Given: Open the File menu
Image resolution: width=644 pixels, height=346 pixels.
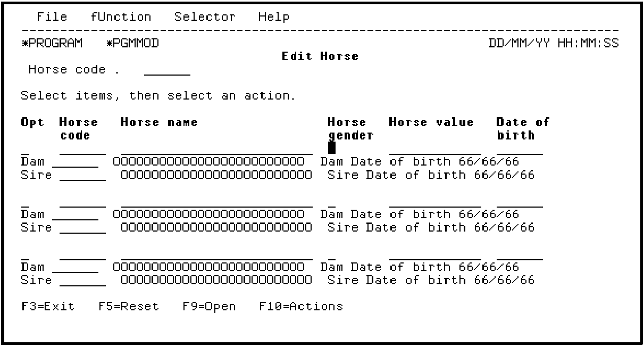Looking at the screenshot, I should (x=52, y=17).
